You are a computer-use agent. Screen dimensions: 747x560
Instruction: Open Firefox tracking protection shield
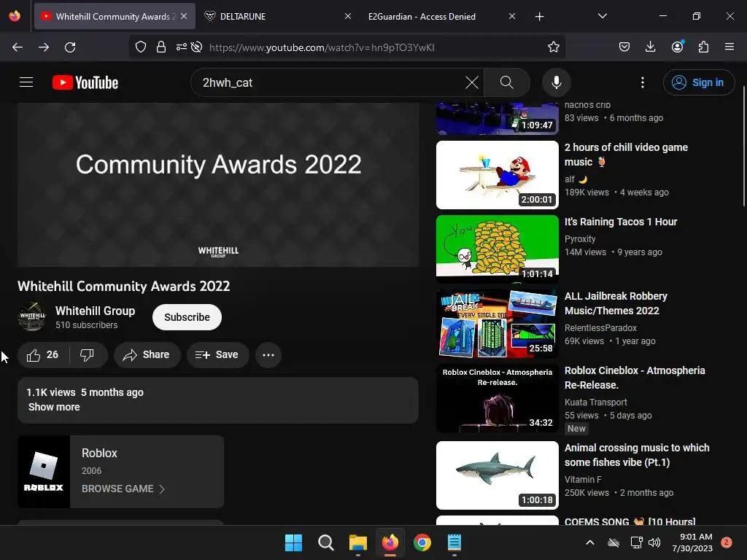coord(141,47)
